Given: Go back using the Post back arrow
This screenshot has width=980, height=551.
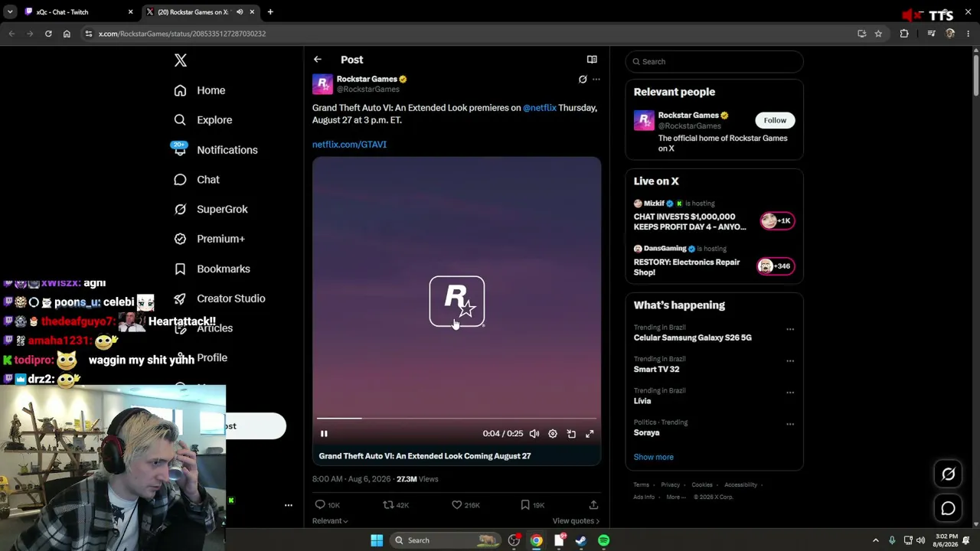Looking at the screenshot, I should point(317,60).
